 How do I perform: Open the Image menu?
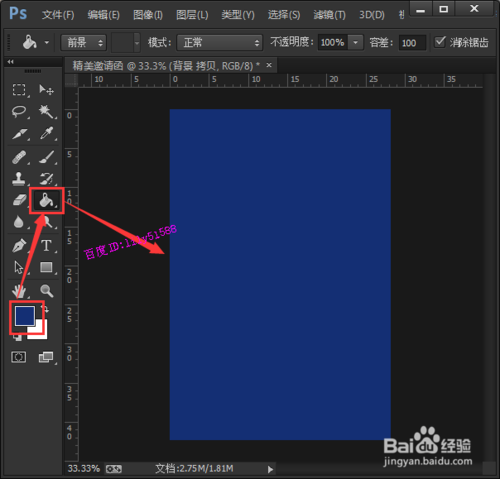coord(148,15)
